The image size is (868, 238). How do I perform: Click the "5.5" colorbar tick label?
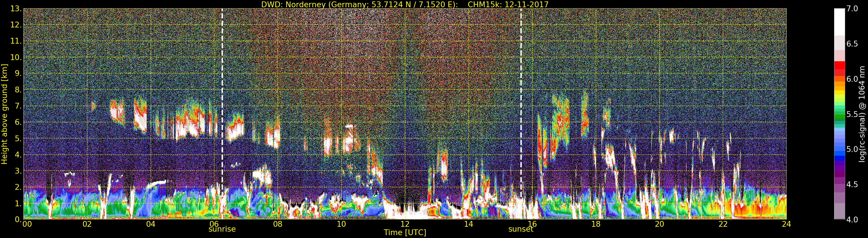coord(852,114)
